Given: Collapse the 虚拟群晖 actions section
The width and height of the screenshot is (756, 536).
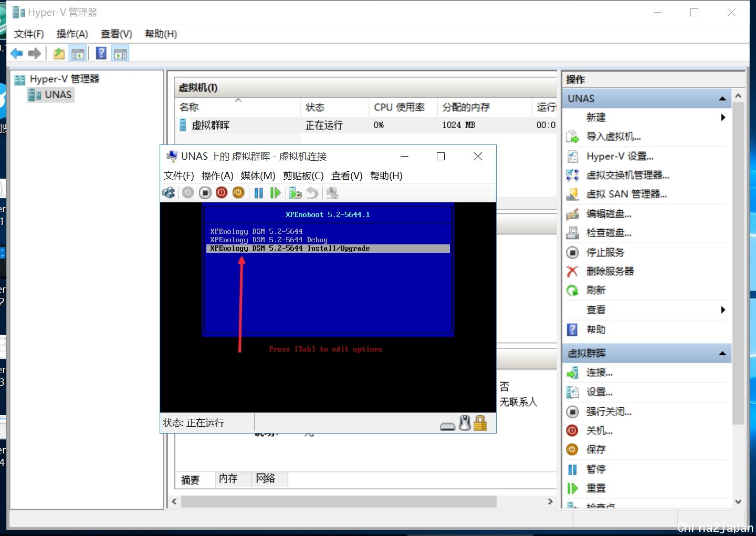Looking at the screenshot, I should (722, 353).
